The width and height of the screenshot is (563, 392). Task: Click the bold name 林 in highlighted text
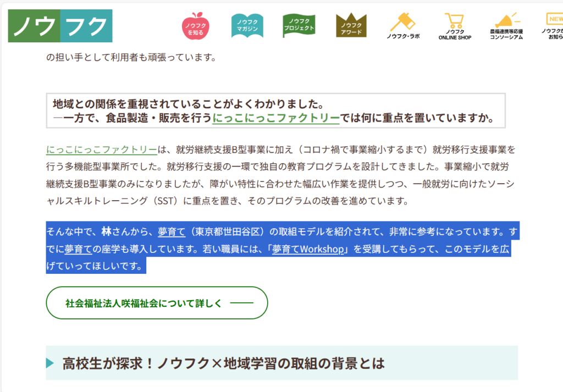point(106,231)
